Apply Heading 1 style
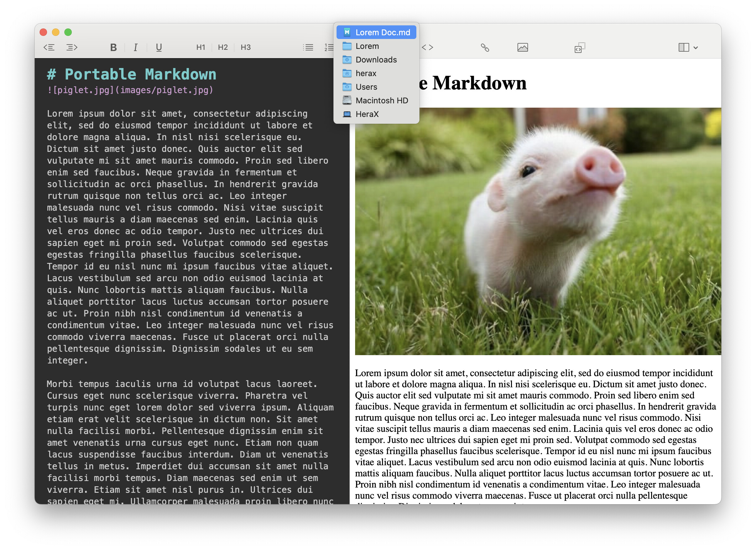 click(x=201, y=47)
